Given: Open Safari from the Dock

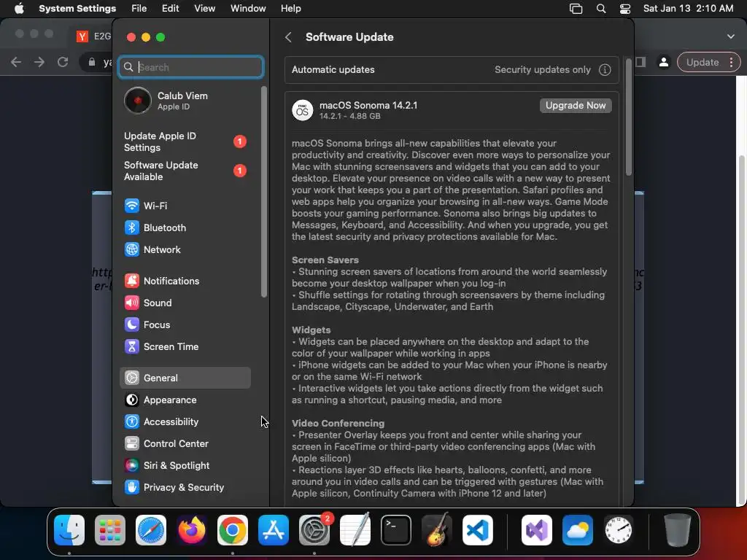Looking at the screenshot, I should tap(151, 530).
